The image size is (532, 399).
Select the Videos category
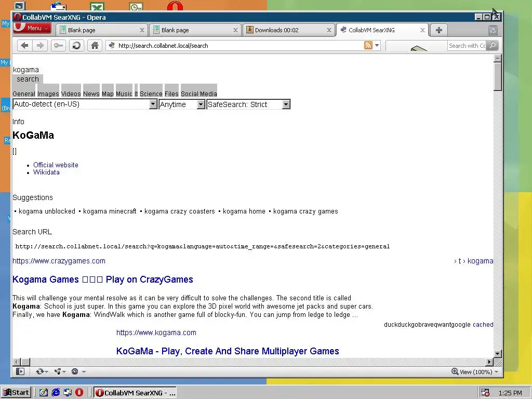click(71, 94)
